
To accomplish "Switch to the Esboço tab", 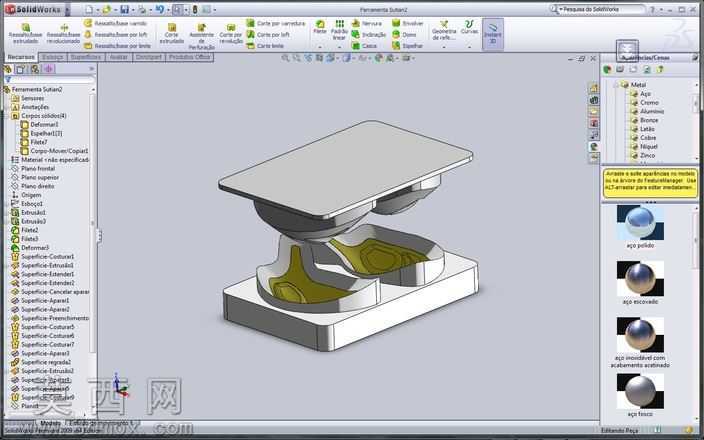I will click(x=53, y=57).
